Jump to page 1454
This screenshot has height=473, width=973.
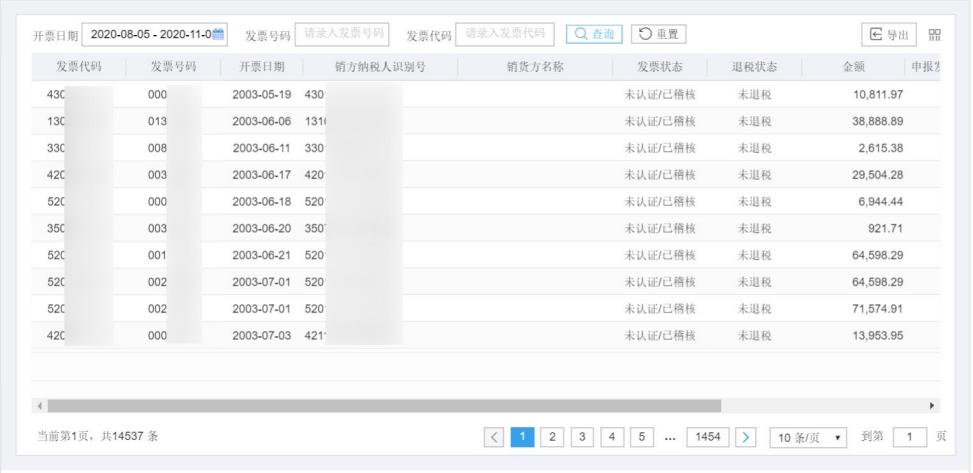tap(711, 437)
